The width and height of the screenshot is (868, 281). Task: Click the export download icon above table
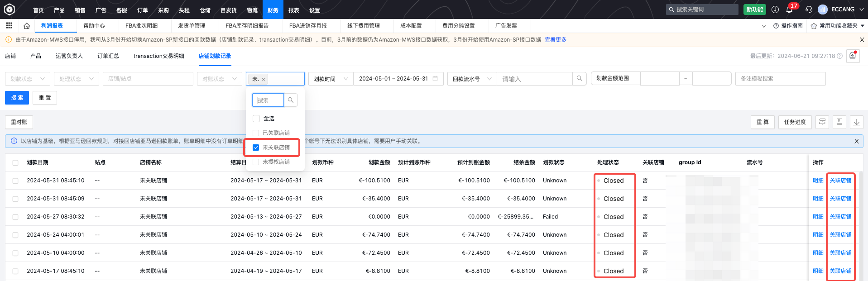pos(856,122)
